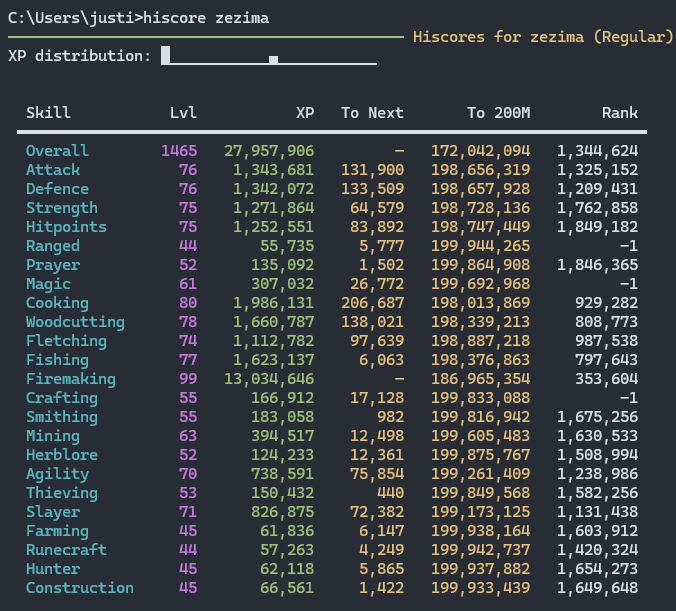Screen dimensions: 676x611
Task: Click Prayer To Next value 1,502
Action: pyautogui.click(x=382, y=265)
